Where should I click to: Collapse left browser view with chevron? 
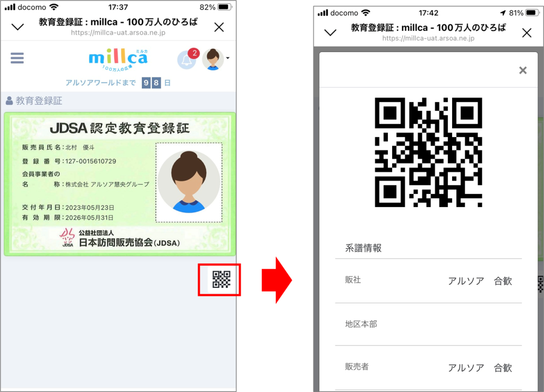(x=18, y=27)
